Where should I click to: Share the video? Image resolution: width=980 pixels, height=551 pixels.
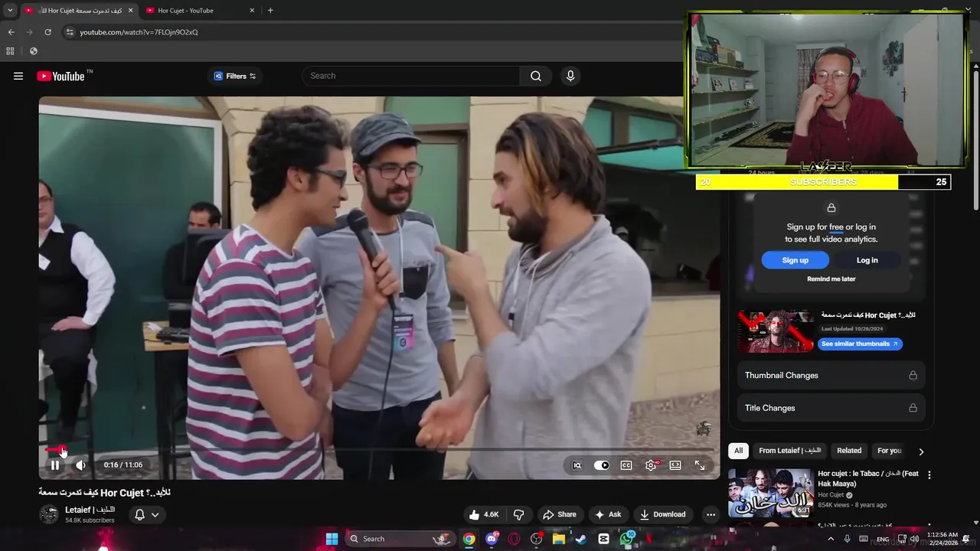point(559,514)
